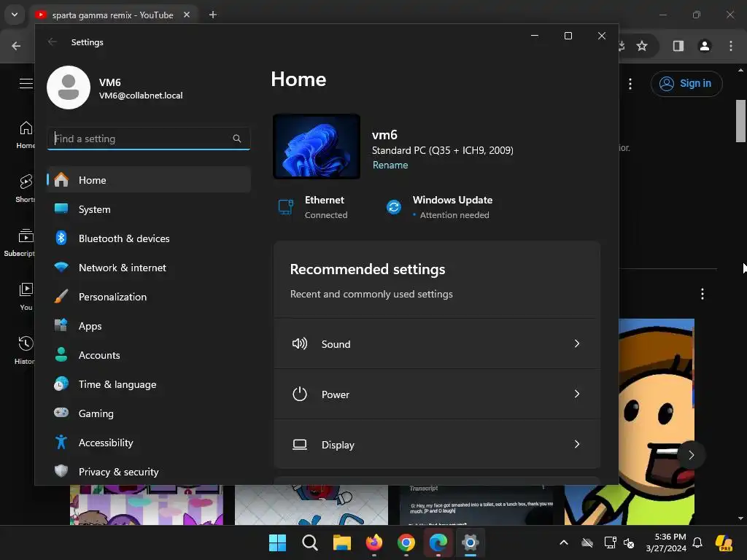Viewport: 747px width, 560px height.
Task: Click the vm6 desktop wallpaper thumbnail
Action: pyautogui.click(x=317, y=147)
